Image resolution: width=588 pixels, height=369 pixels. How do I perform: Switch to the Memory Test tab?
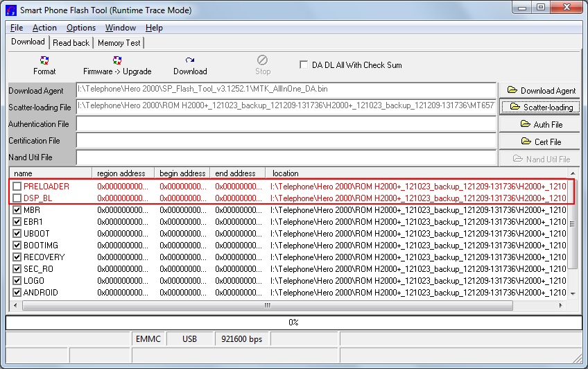point(119,43)
